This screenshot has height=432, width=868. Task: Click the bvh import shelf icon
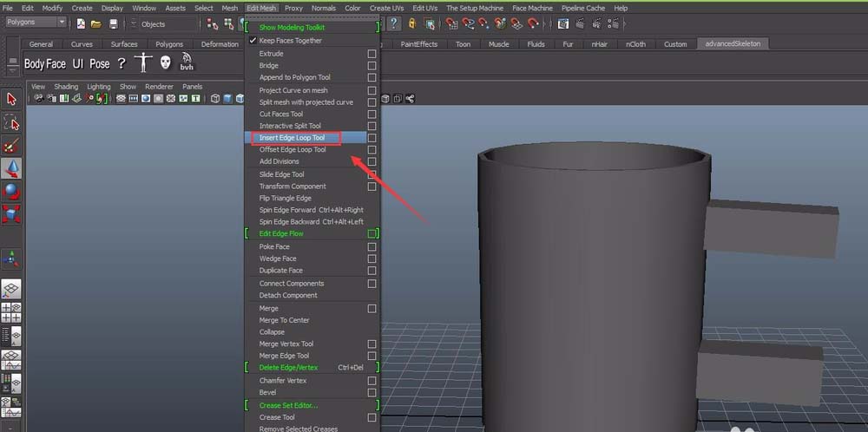click(x=186, y=63)
